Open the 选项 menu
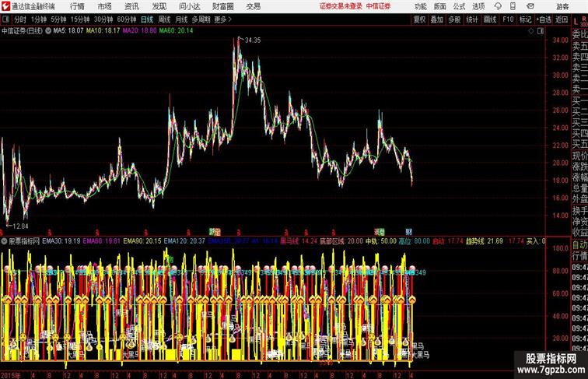The width and height of the screenshot is (588, 379). point(478,6)
